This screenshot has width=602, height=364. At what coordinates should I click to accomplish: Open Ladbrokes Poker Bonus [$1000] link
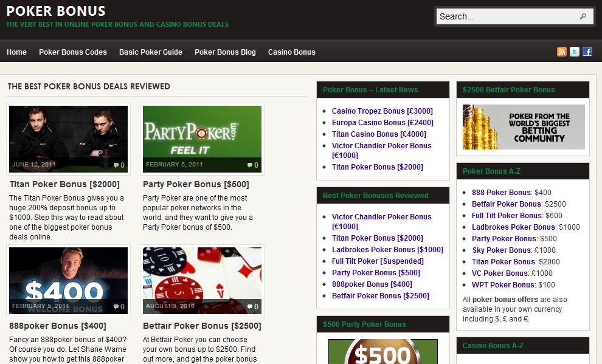(x=387, y=249)
